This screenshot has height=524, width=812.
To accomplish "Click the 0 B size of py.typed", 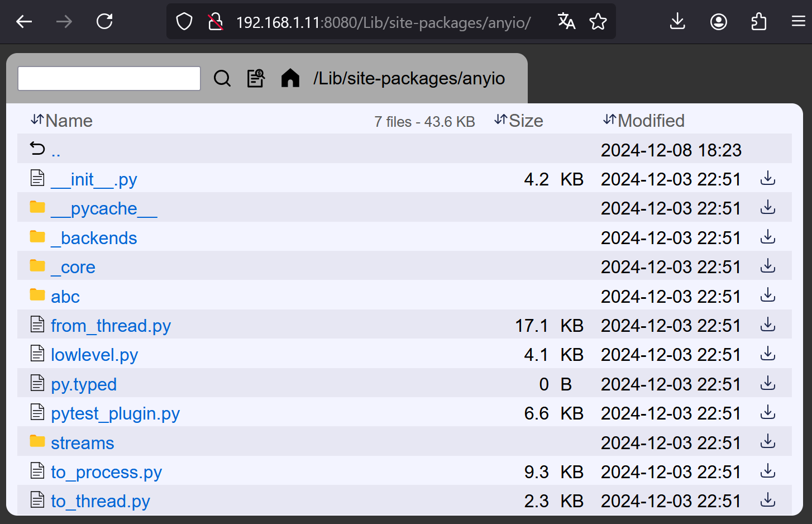I will 555,384.
